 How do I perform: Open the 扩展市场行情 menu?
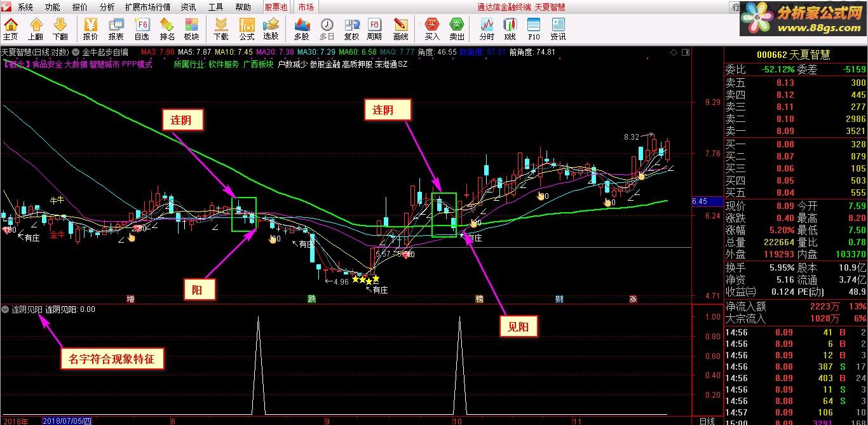click(147, 8)
